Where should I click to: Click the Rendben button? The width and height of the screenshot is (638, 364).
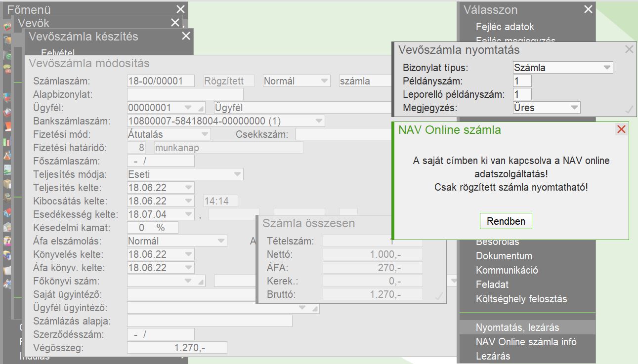[x=506, y=221]
